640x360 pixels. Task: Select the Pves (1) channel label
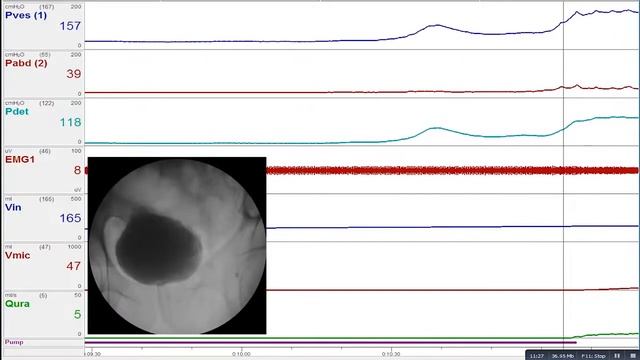click(x=26, y=16)
